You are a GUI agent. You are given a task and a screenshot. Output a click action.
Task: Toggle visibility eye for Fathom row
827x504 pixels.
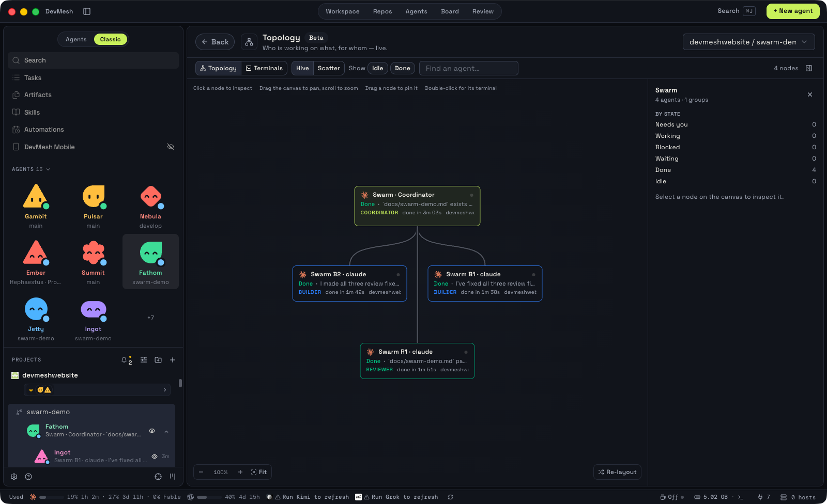tap(152, 431)
